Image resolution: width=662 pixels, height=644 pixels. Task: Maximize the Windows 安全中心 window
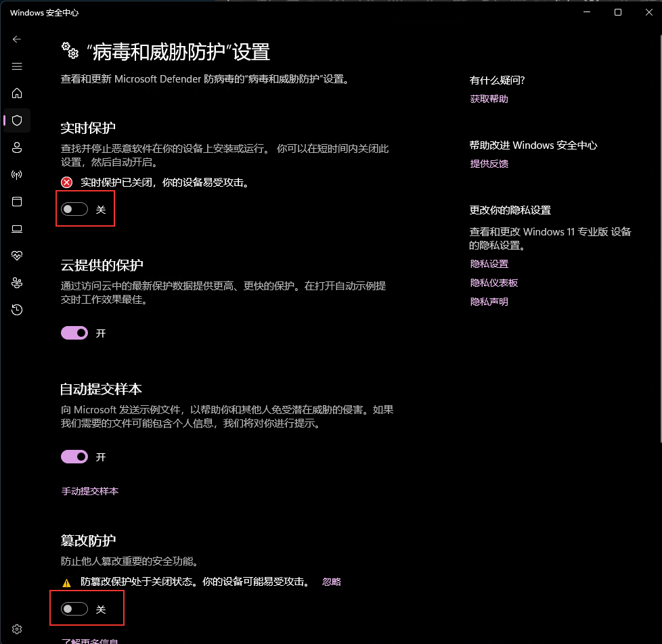click(618, 12)
